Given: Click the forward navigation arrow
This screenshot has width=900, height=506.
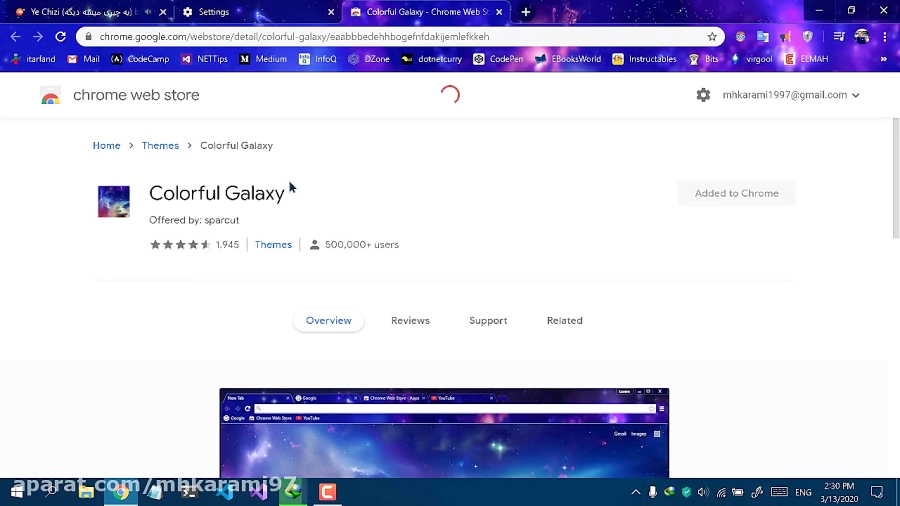Looking at the screenshot, I should pyautogui.click(x=38, y=37).
